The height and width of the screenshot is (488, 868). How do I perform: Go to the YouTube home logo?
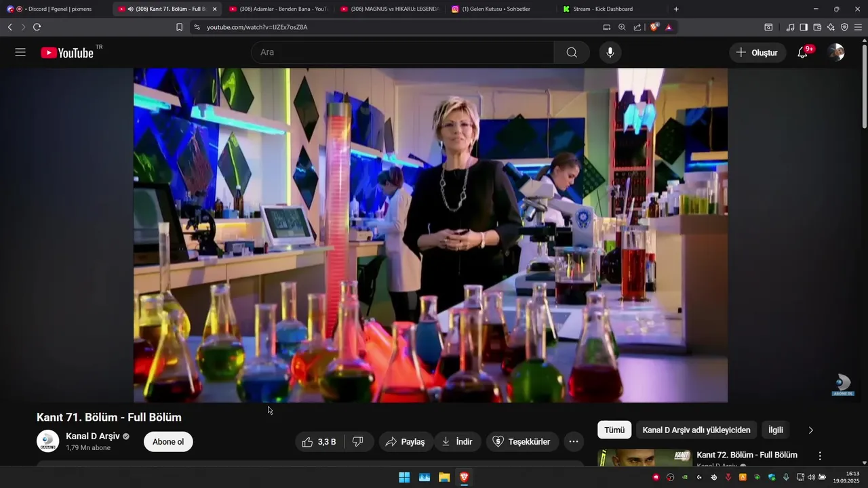pos(67,53)
